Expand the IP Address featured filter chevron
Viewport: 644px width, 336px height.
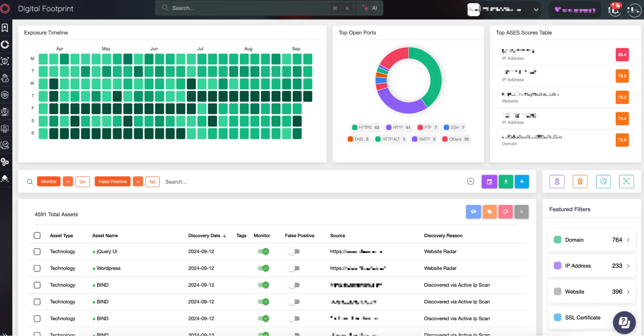[628, 266]
